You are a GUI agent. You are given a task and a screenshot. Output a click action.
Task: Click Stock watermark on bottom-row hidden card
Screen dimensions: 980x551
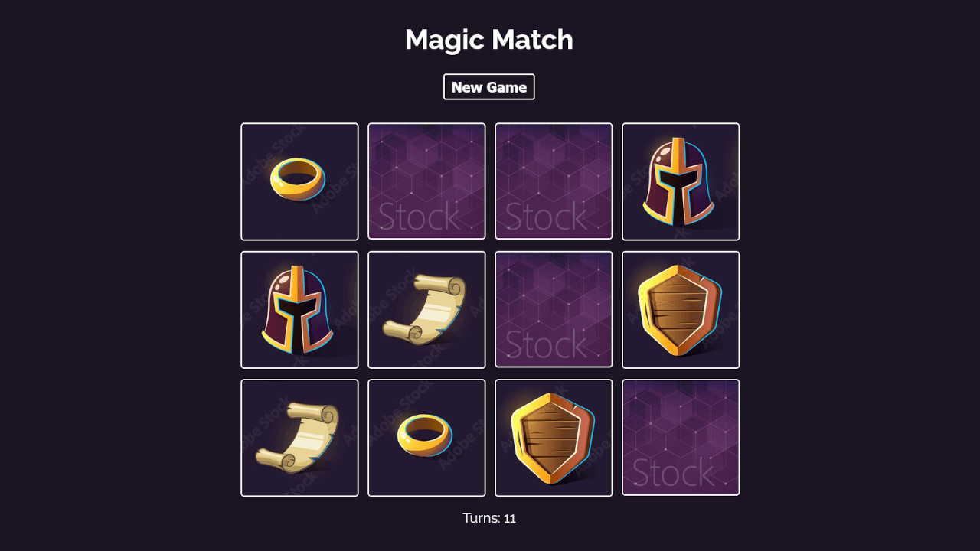click(673, 473)
